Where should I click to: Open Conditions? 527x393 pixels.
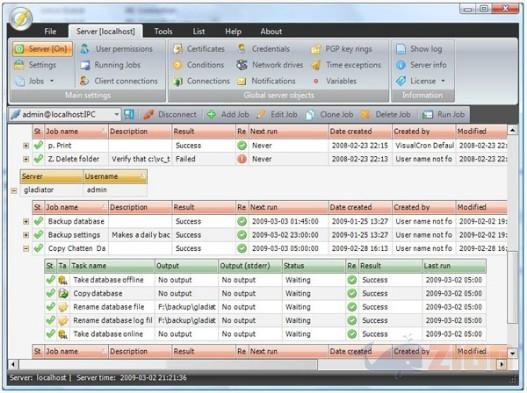pos(198,65)
